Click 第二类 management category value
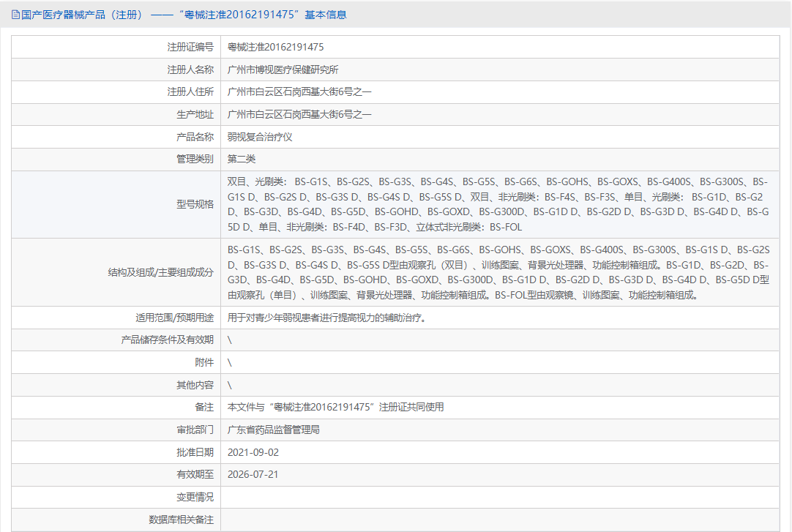The image size is (792, 532). coord(242,159)
